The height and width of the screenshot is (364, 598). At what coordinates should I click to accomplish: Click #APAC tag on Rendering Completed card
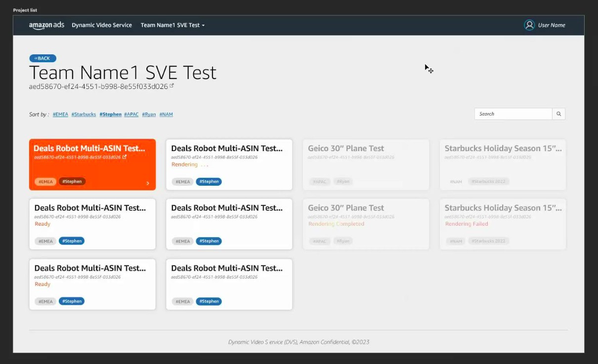(x=320, y=242)
